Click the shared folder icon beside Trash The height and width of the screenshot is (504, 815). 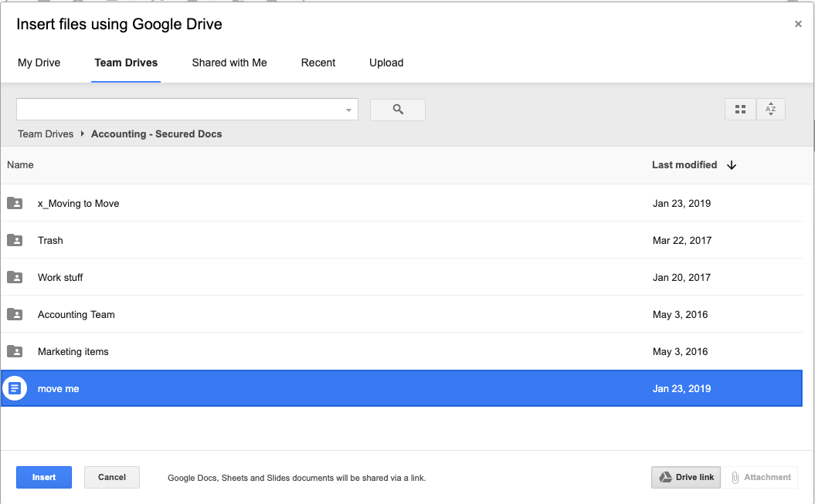coord(15,240)
